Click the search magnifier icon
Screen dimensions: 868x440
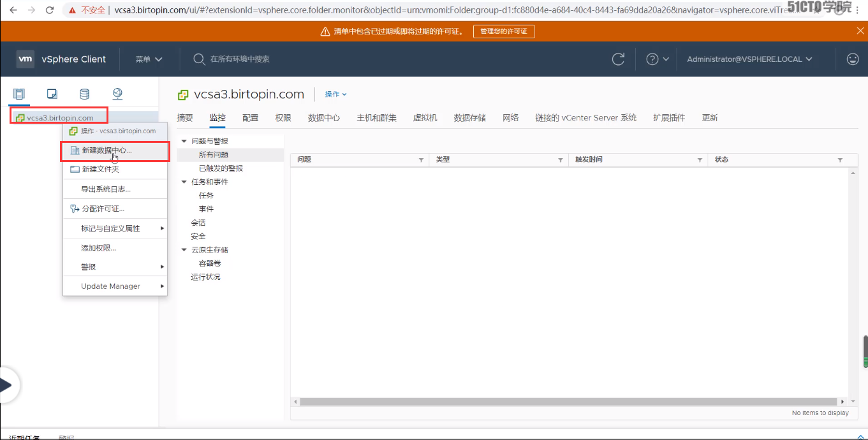click(199, 59)
